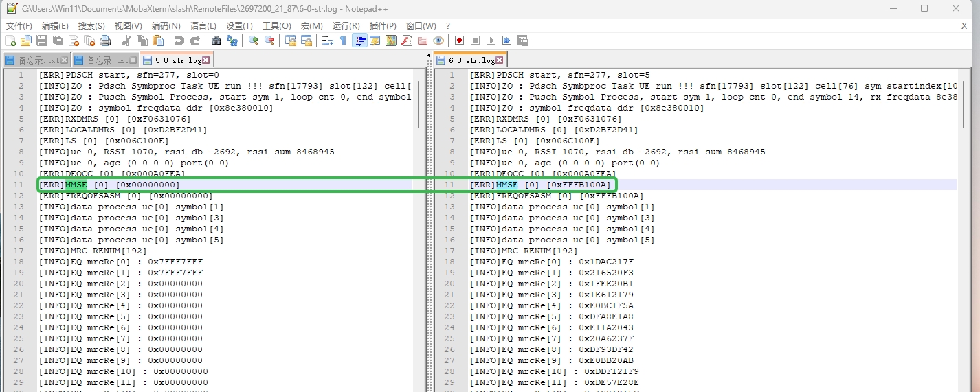Stop macro recording square button

[475, 41]
